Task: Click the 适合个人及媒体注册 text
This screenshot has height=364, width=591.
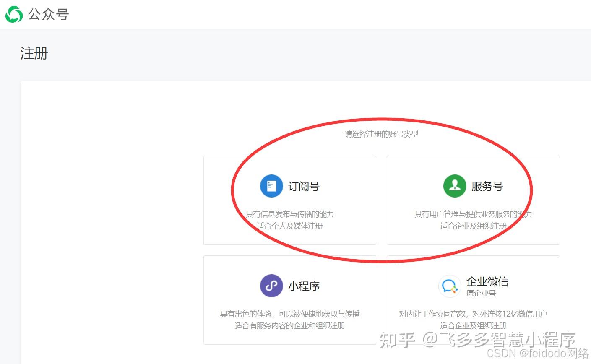Action: (x=290, y=226)
